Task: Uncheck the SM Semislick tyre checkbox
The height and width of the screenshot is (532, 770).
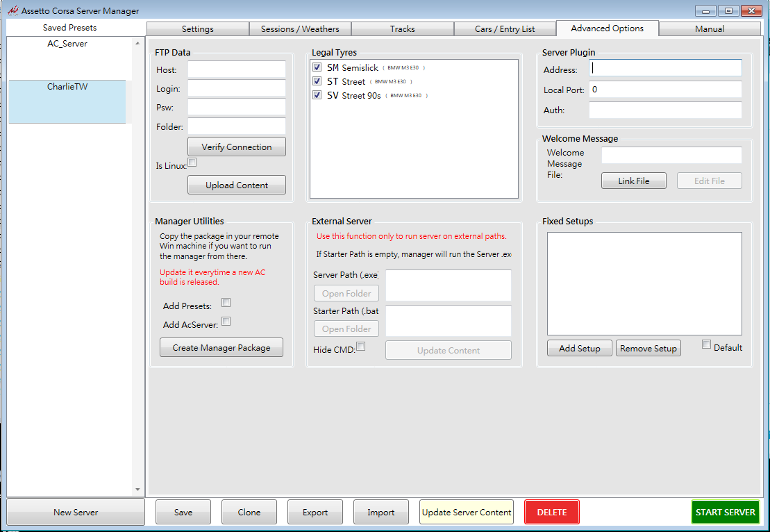Action: coord(317,67)
